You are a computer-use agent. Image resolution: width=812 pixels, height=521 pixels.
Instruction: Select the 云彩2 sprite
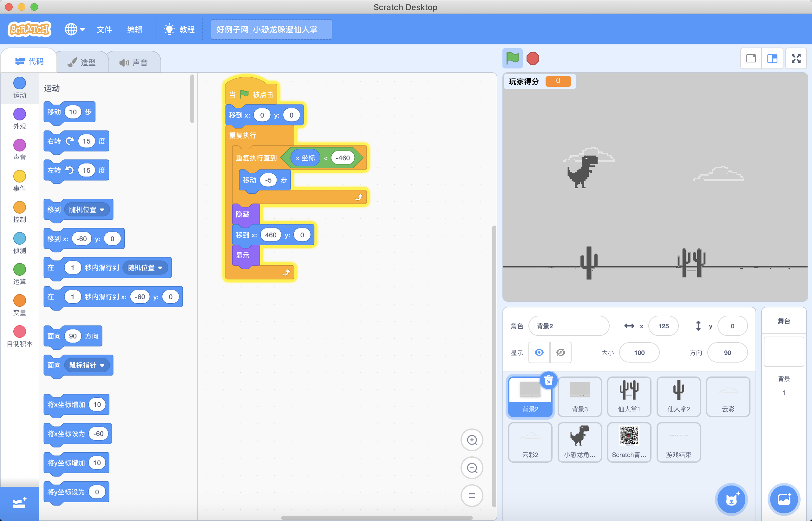click(530, 442)
